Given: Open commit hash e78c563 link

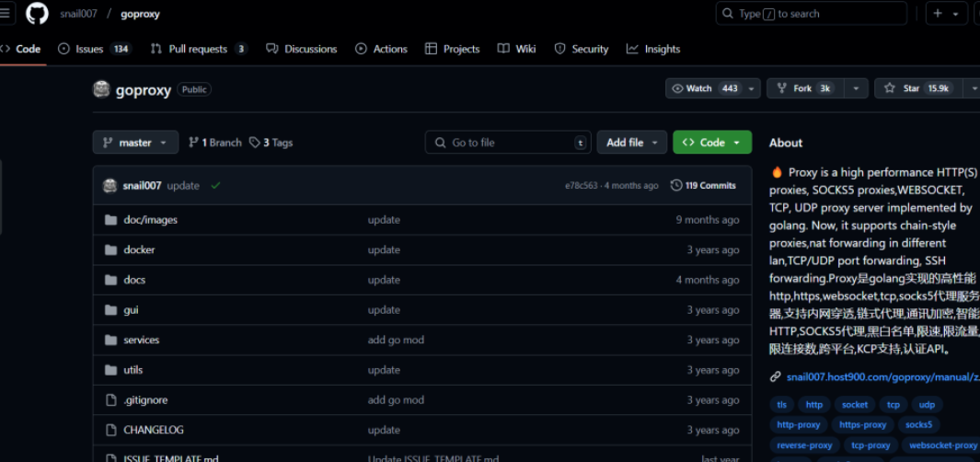Looking at the screenshot, I should click(582, 186).
